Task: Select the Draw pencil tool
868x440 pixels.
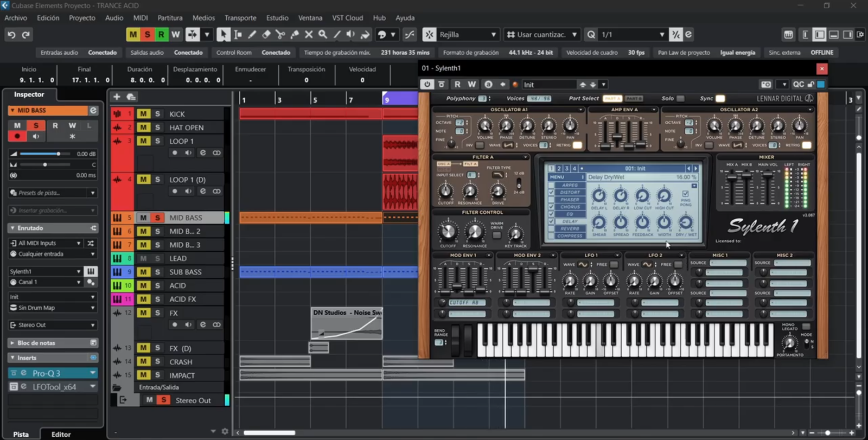Action: 252,35
